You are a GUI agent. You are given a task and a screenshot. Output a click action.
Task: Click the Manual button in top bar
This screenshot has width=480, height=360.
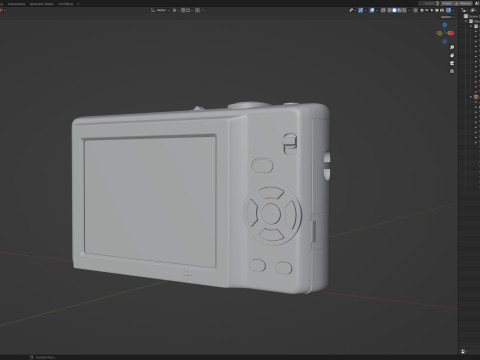tap(463, 3)
